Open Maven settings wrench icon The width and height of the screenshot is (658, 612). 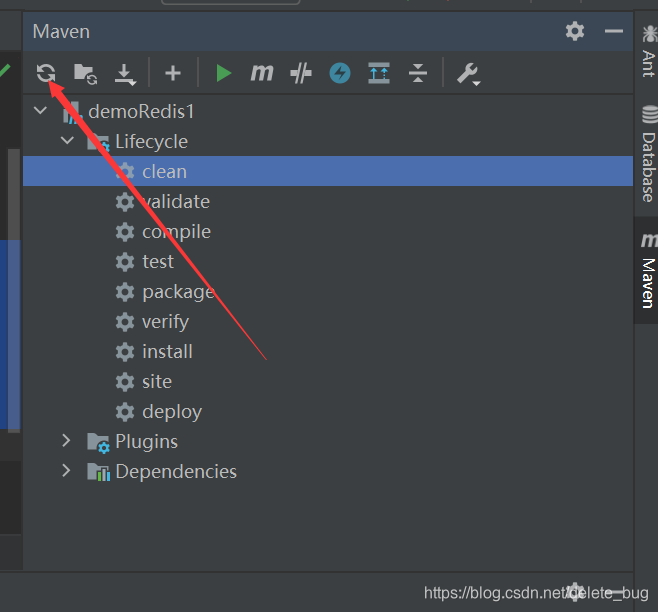[468, 74]
